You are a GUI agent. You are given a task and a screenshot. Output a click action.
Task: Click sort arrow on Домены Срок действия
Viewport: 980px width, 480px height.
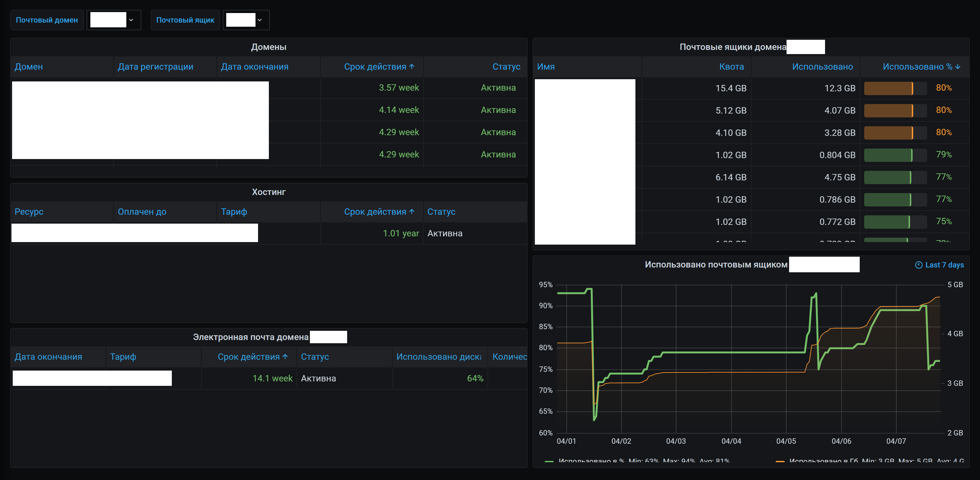(x=412, y=66)
